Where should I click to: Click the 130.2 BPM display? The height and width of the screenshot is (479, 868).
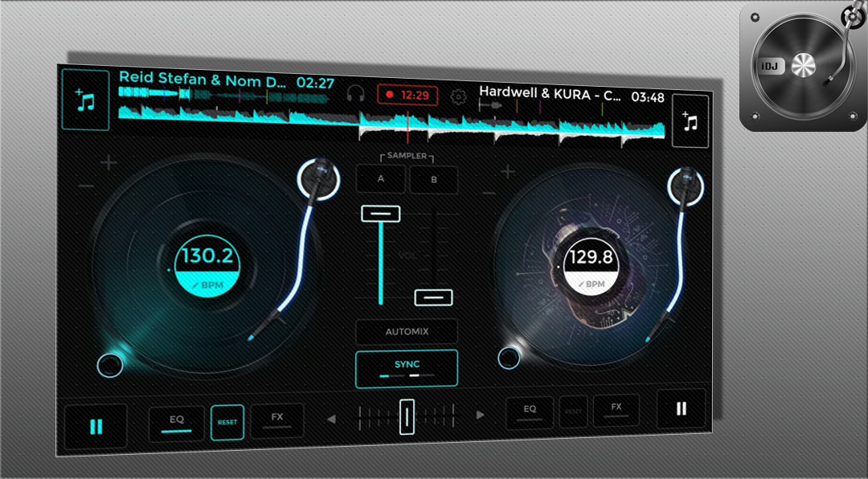(207, 264)
